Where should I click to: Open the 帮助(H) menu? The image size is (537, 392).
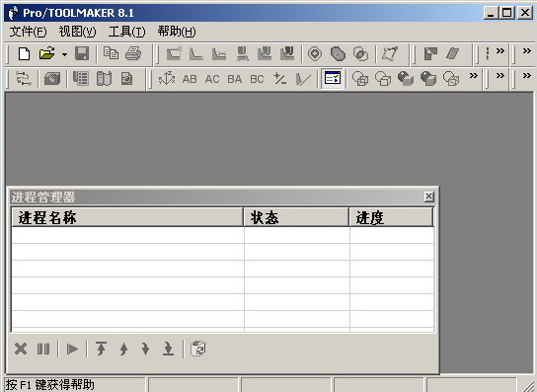tap(177, 32)
